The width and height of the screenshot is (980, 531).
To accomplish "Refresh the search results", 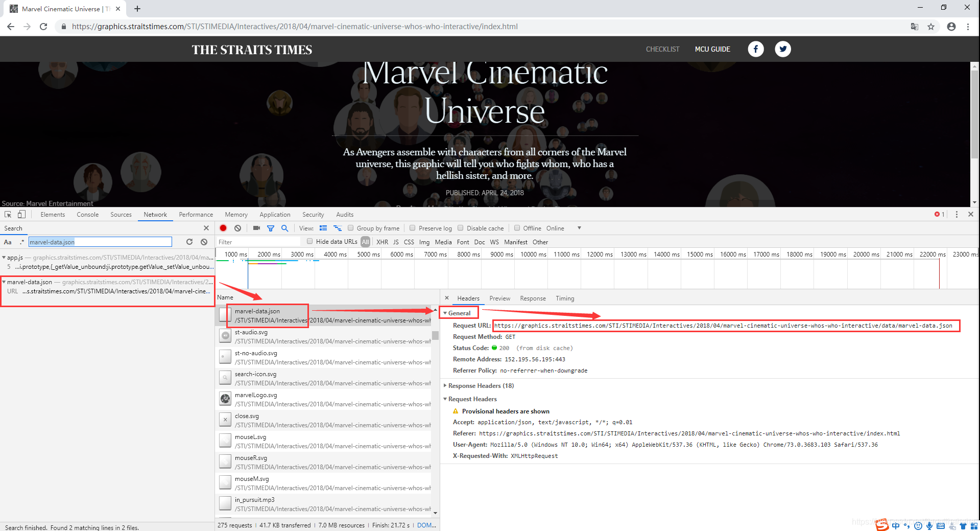I will [x=189, y=242].
